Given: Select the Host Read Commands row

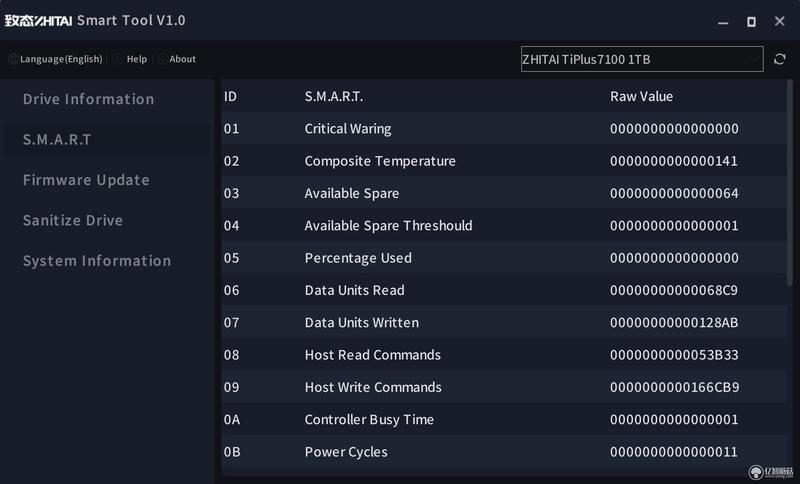Looking at the screenshot, I should pyautogui.click(x=504, y=355).
